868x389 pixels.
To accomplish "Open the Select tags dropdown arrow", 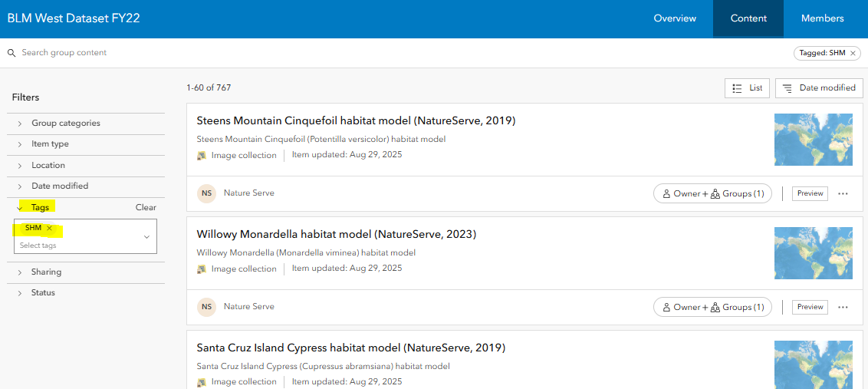I will pos(146,236).
